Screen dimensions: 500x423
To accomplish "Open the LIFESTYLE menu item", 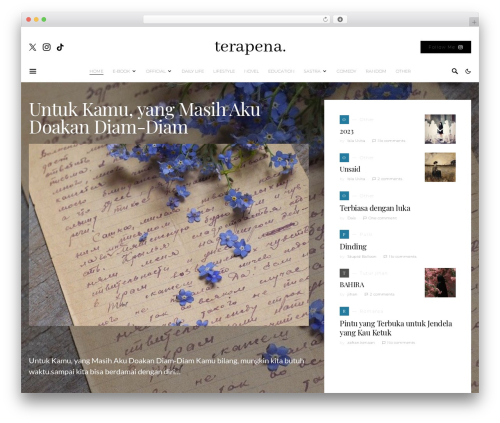I will point(224,71).
